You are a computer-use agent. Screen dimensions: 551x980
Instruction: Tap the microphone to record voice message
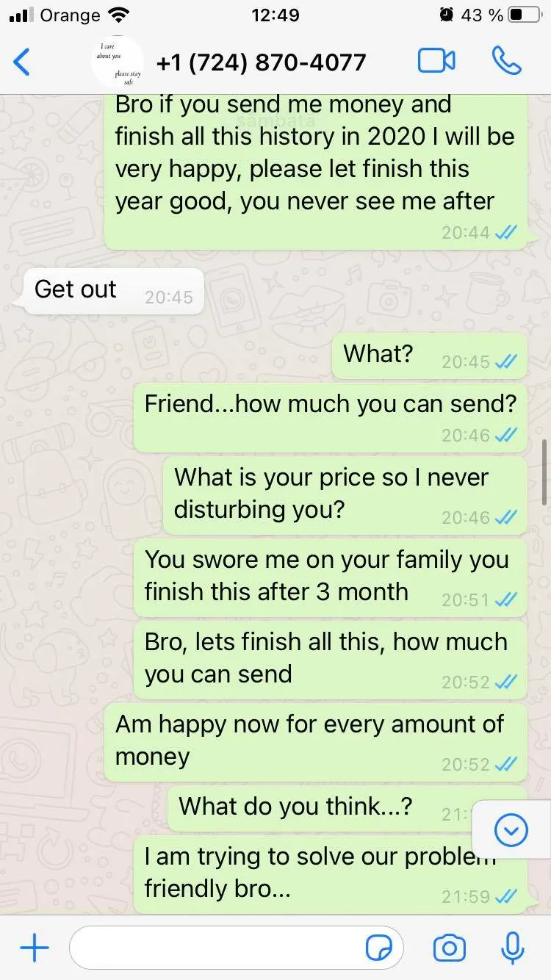click(x=512, y=948)
